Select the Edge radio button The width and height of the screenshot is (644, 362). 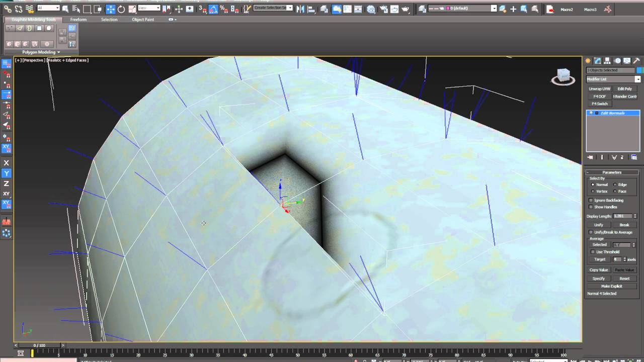615,185
